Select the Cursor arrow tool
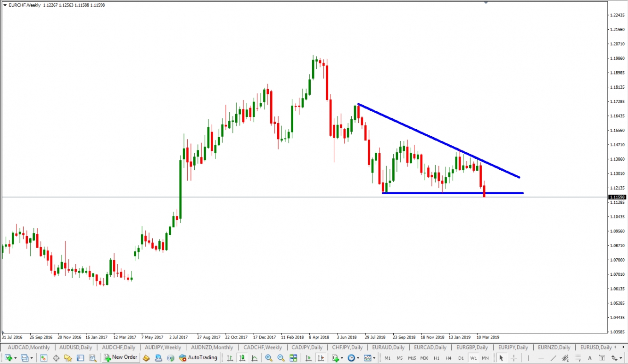 coord(501,358)
